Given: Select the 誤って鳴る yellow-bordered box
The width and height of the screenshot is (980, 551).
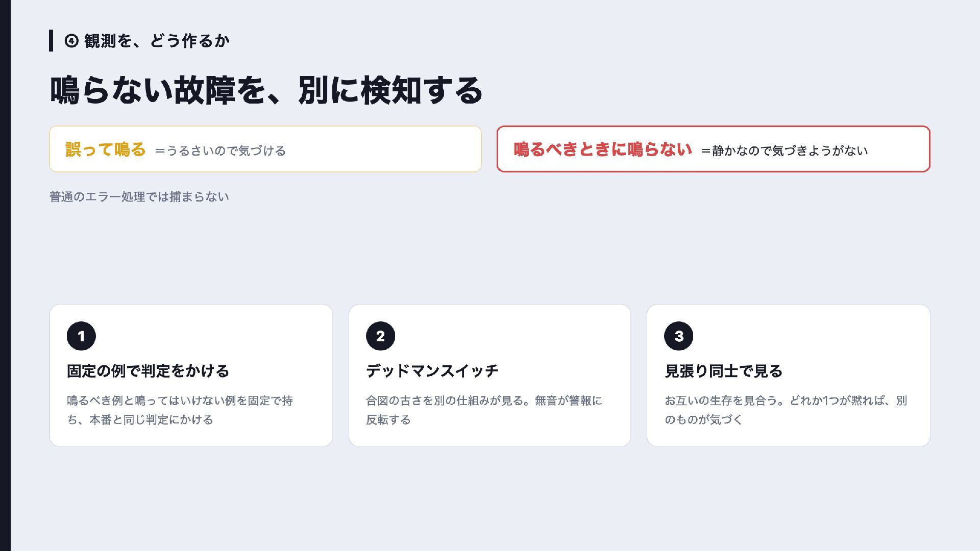Looking at the screenshot, I should point(265,149).
